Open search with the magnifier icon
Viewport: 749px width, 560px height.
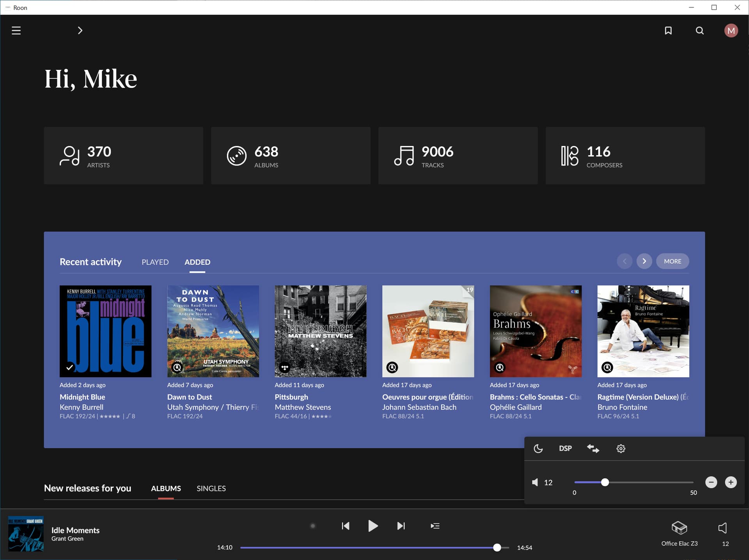coord(700,30)
